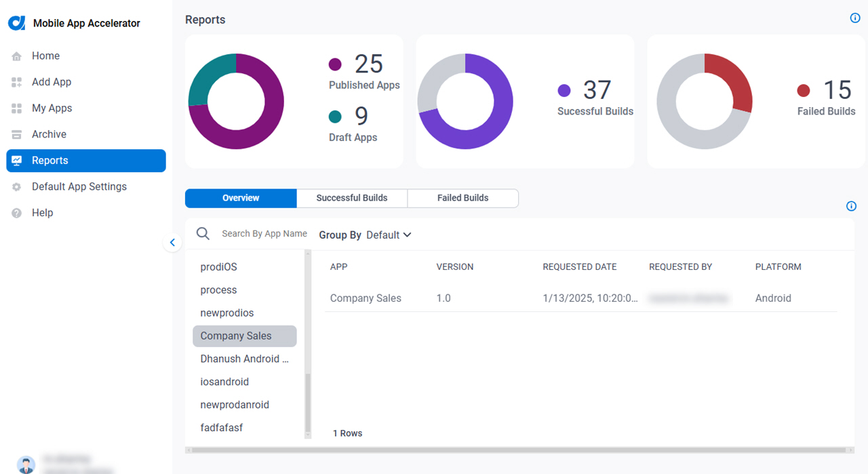Screen dimensions: 868x474
Task: Click the Home sidebar icon
Action: click(17, 56)
